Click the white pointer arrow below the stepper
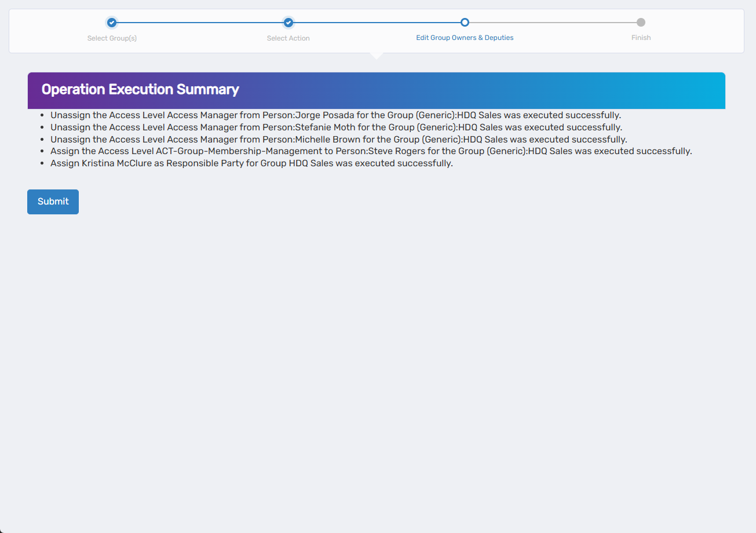 (377, 56)
